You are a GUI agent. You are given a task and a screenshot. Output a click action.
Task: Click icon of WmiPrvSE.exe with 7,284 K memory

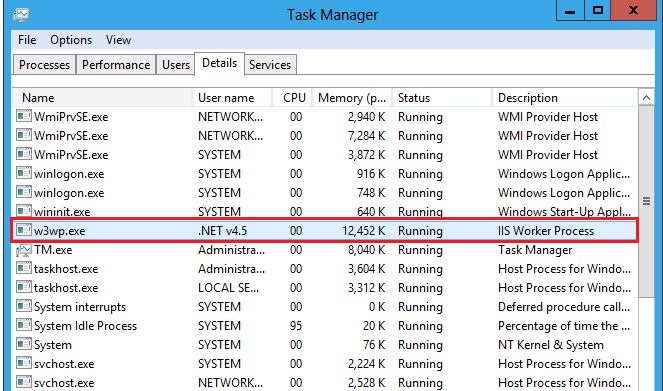(24, 135)
